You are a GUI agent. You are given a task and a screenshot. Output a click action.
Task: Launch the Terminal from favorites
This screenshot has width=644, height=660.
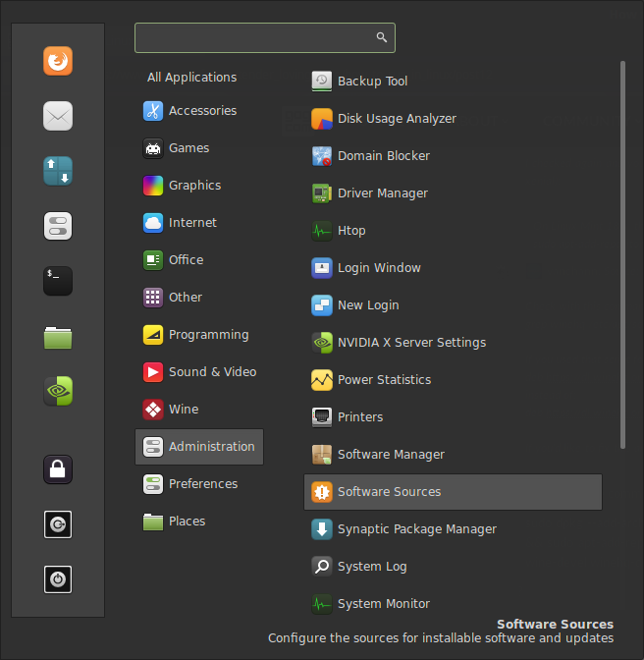(x=58, y=281)
